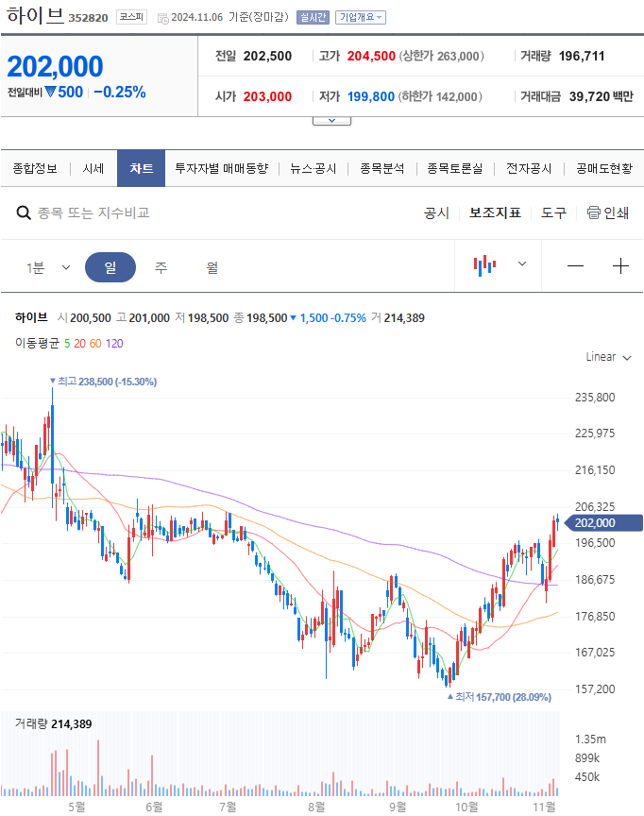Toggle the 60-day moving average

95,344
